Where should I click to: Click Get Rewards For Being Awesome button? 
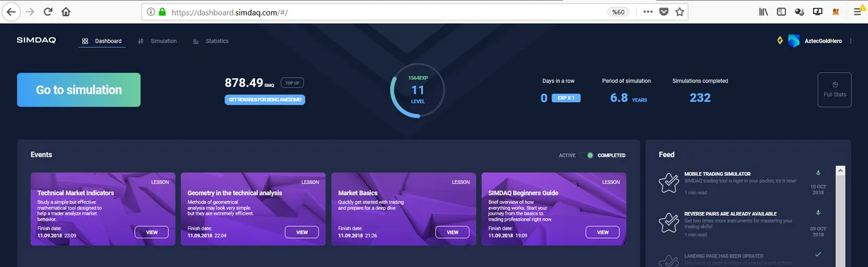(x=265, y=100)
